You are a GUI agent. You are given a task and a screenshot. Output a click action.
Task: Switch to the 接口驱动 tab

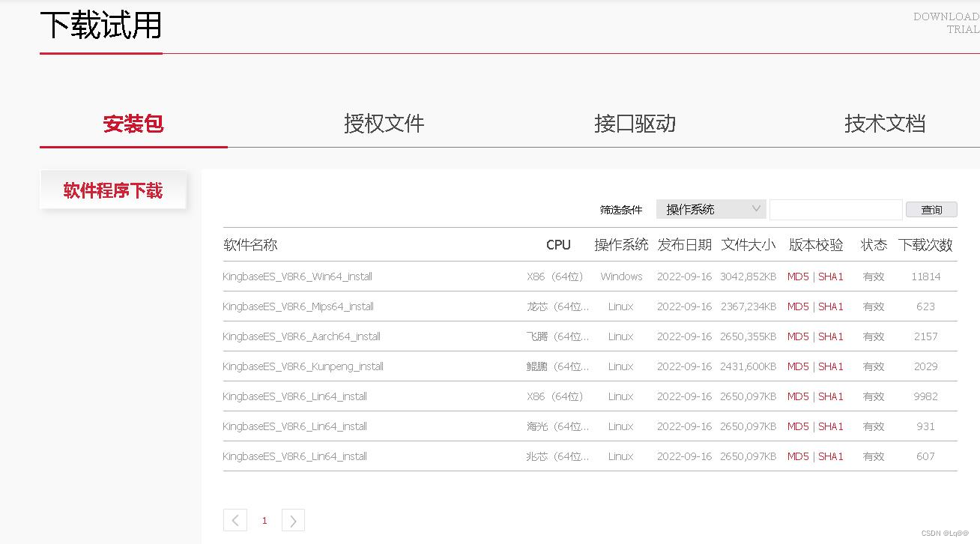(x=635, y=124)
